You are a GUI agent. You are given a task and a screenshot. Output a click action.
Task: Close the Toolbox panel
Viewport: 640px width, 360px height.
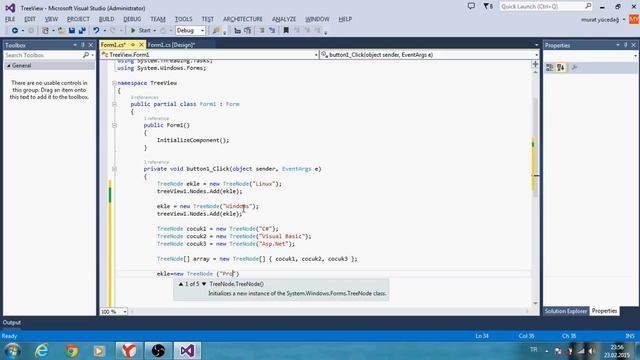click(91, 45)
